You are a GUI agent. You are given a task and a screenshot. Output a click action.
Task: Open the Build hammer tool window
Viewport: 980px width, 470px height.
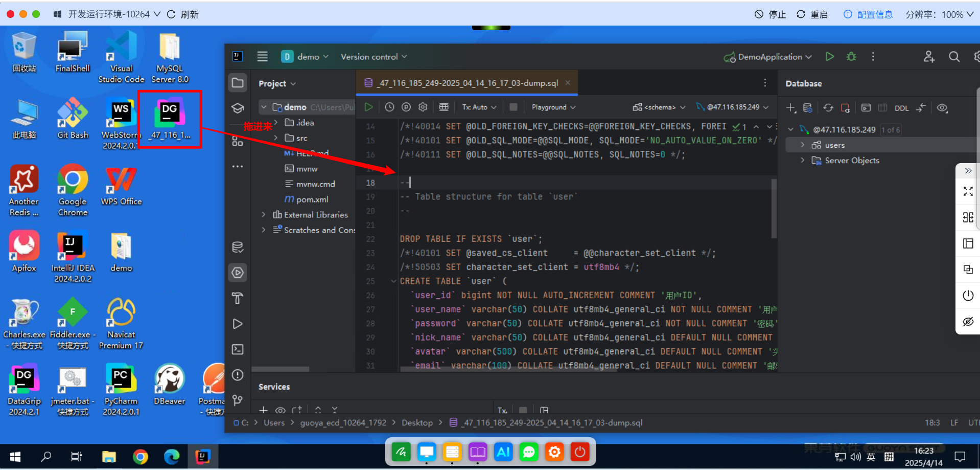[x=238, y=298]
